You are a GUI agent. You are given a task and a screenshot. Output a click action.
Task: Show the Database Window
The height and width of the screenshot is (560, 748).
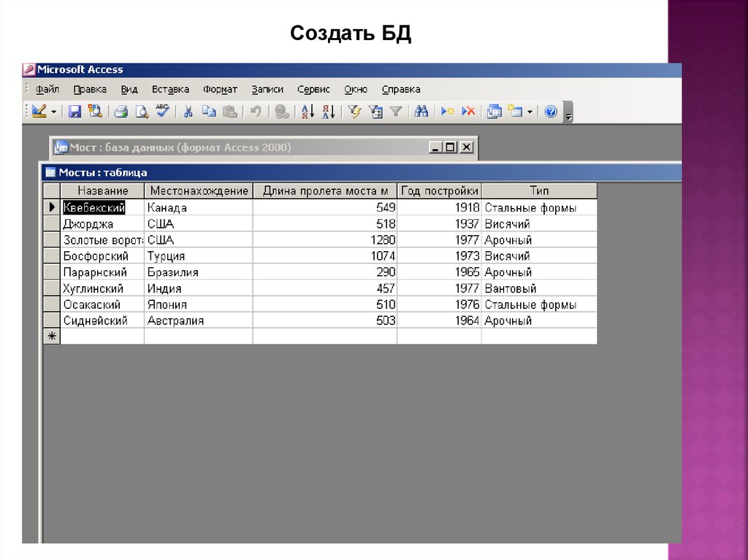(x=495, y=112)
